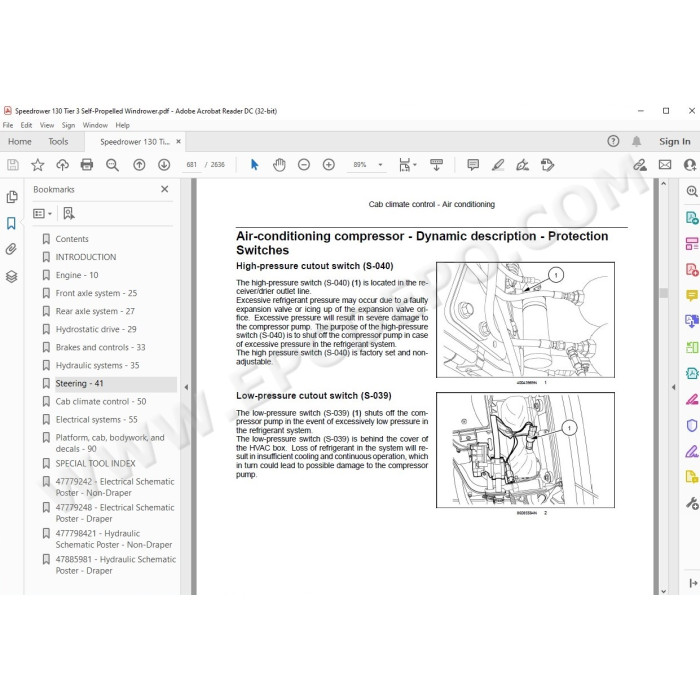This screenshot has height=700, width=700.
Task: Open the Layers panel
Action: (12, 277)
